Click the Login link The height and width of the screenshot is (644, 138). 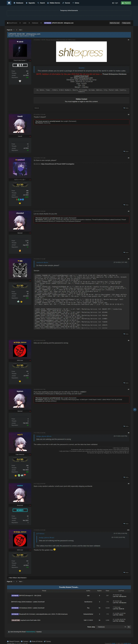click(115, 3)
